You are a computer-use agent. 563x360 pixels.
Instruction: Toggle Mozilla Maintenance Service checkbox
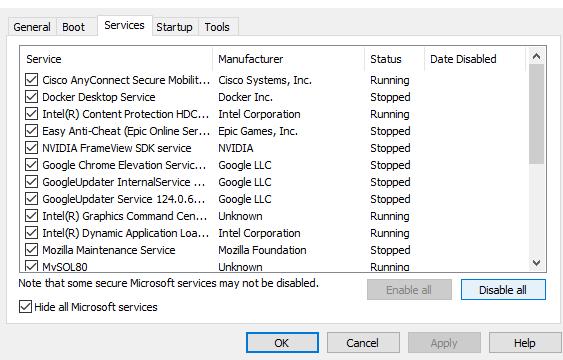pos(32,250)
